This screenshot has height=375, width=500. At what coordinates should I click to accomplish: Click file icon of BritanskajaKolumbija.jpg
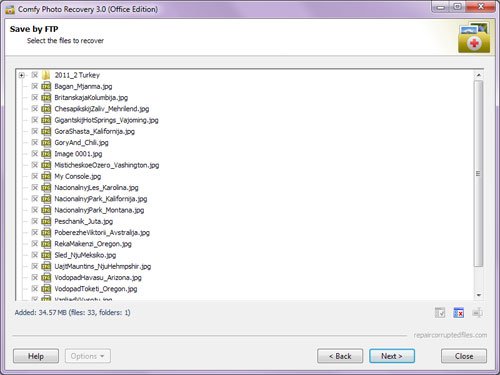click(46, 98)
